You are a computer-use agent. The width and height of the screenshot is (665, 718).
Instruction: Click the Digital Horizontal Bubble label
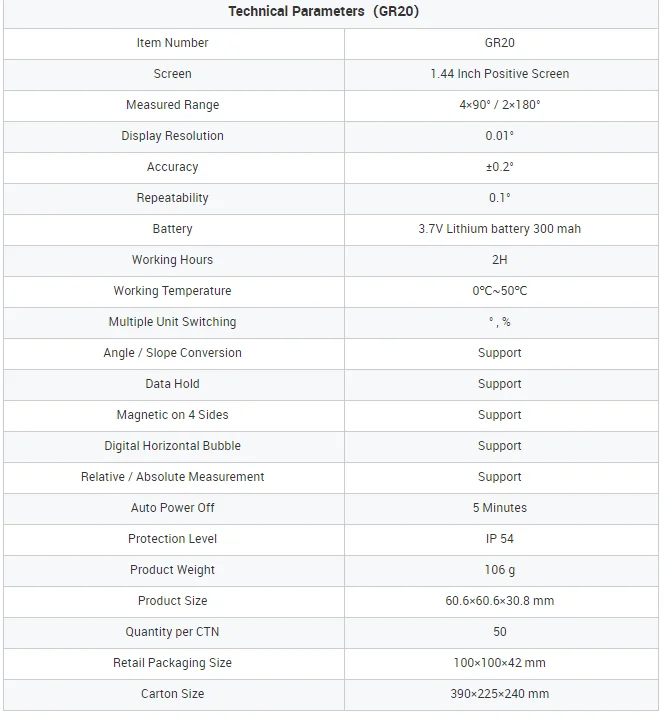point(173,446)
